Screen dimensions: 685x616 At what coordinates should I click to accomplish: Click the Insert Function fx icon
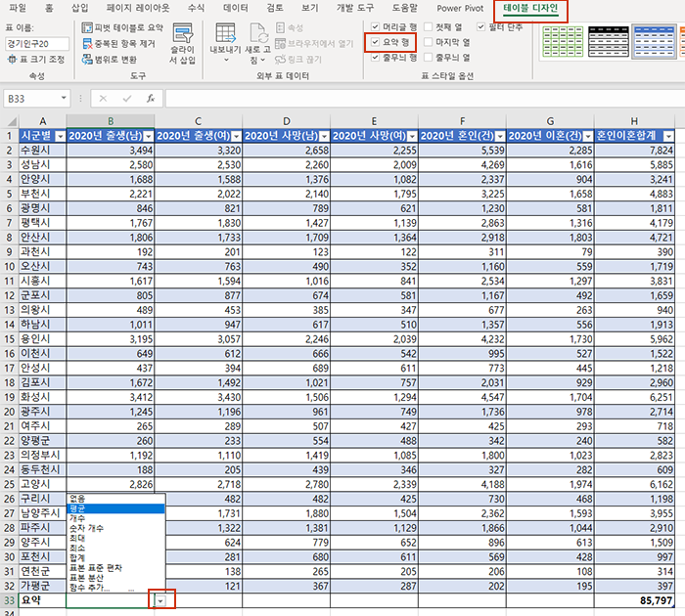coord(151,99)
